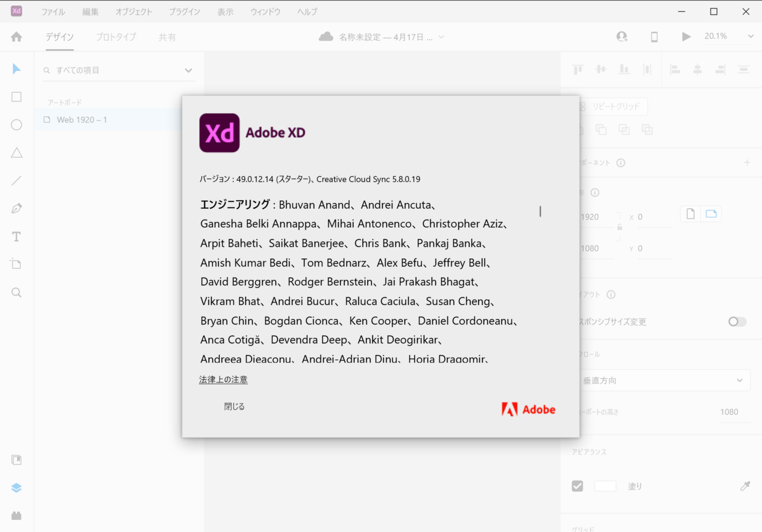The height and width of the screenshot is (532, 762).
Task: Open the オブジェクト menu
Action: (133, 11)
